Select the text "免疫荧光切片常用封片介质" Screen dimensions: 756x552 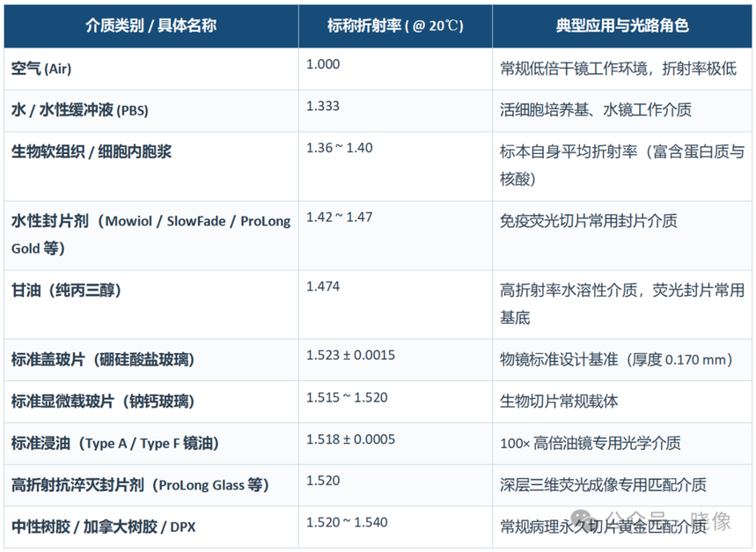(588, 221)
